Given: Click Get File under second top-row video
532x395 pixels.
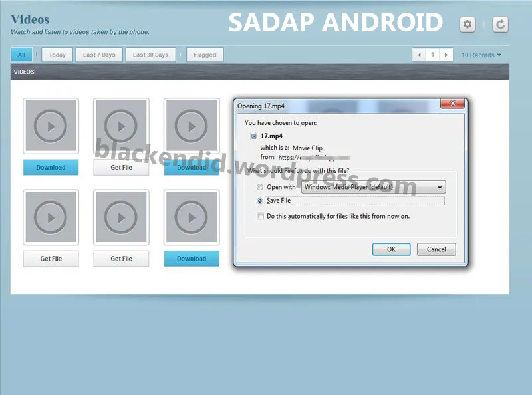Looking at the screenshot, I should coord(121,168).
